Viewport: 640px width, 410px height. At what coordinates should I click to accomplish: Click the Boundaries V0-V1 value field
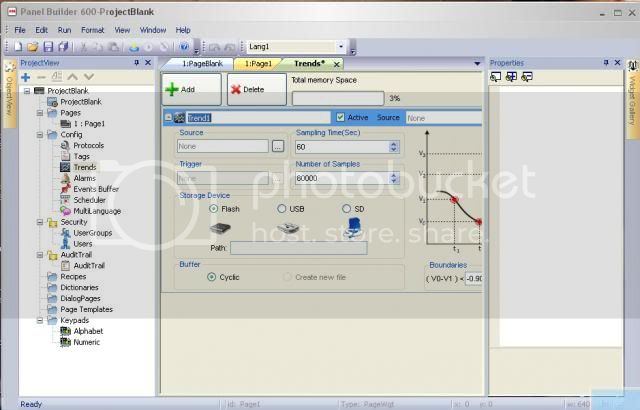click(474, 279)
